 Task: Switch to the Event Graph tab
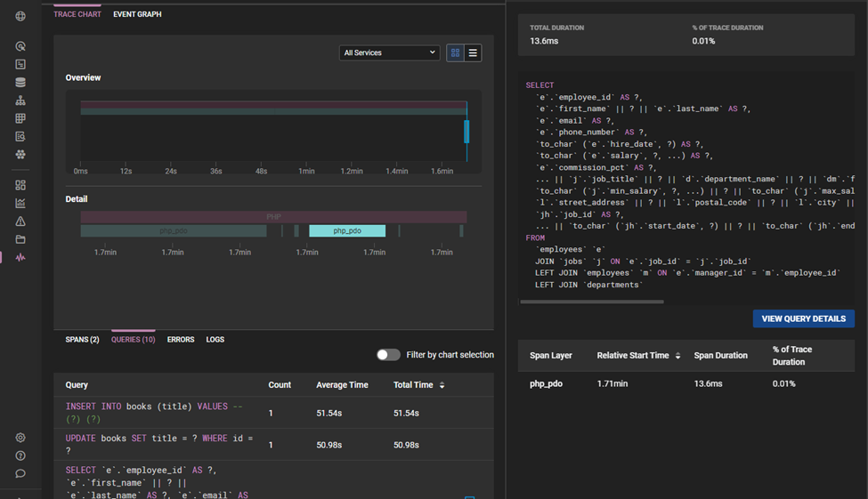pyautogui.click(x=137, y=14)
